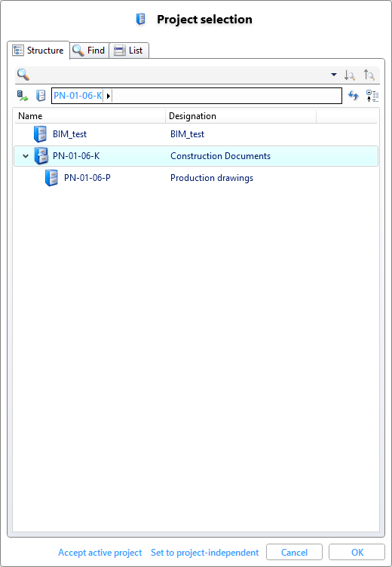Click the Production drawings designation
Screen dimensions: 392x567
tap(212, 178)
